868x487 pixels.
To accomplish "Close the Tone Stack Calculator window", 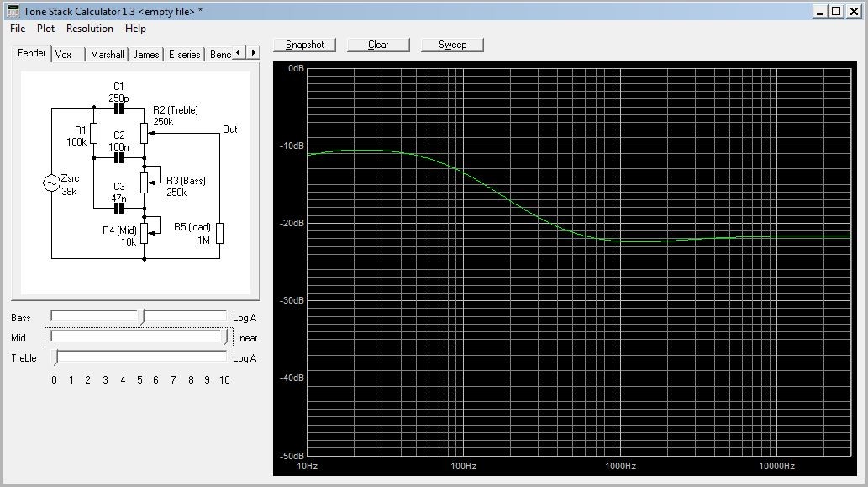I will click(854, 11).
